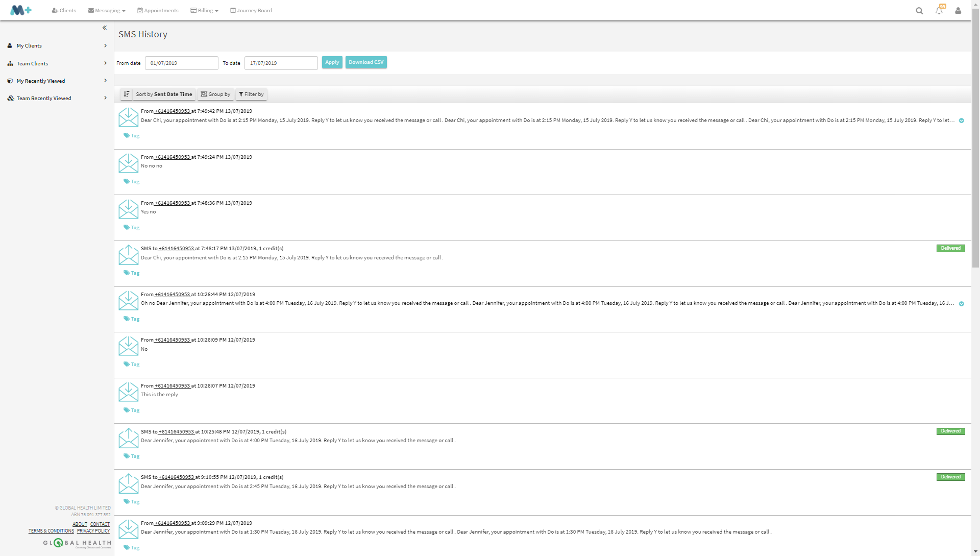Toggle sort direction icon
The width and height of the screenshot is (980, 556).
click(127, 94)
